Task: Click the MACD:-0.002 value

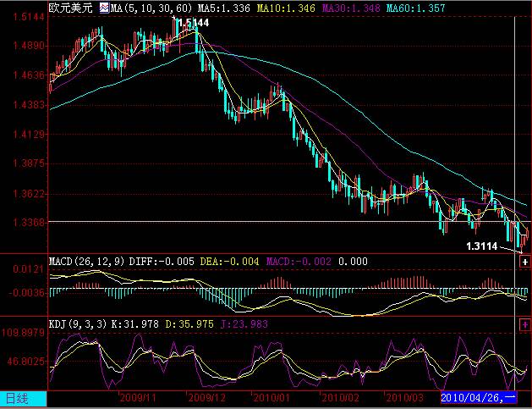Action: tap(299, 261)
